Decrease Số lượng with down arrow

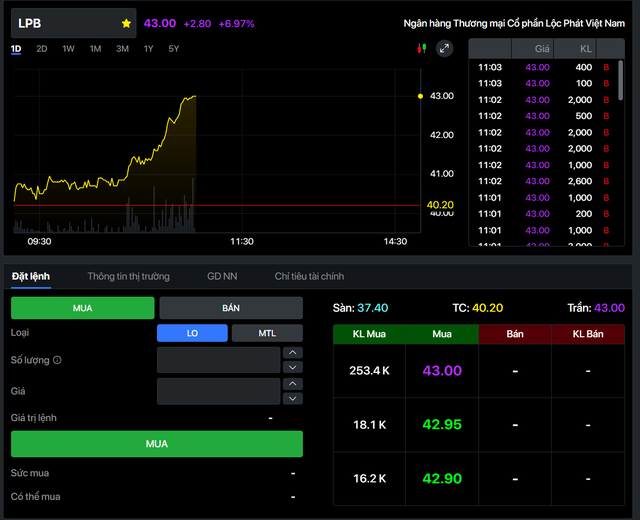[x=293, y=367]
